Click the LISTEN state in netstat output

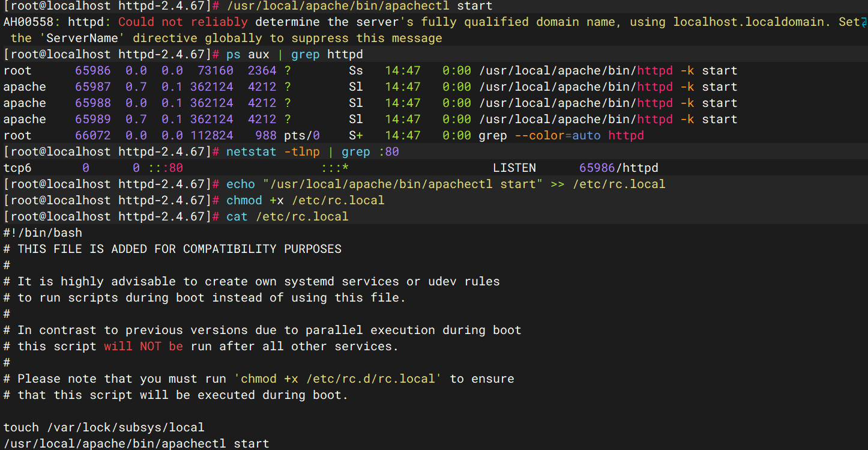[514, 168]
